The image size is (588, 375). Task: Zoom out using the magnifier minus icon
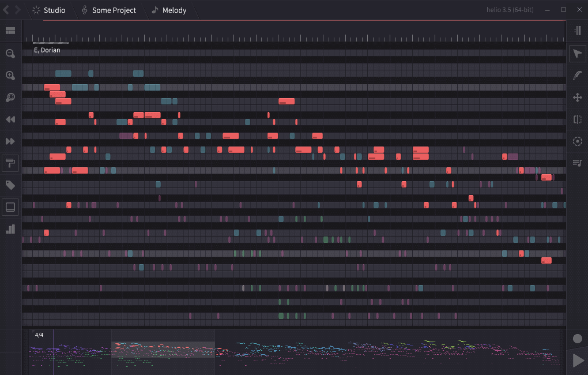[10, 54]
